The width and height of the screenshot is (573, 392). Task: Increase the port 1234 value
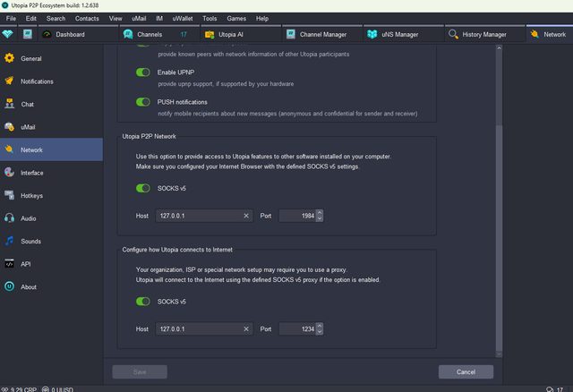(x=320, y=326)
